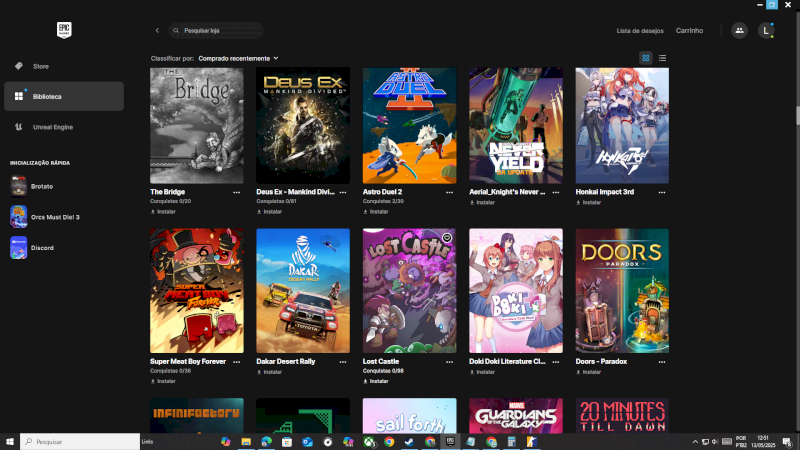The height and width of the screenshot is (450, 800).
Task: Open three-dot menu for Doors - Paradox
Action: coord(662,362)
